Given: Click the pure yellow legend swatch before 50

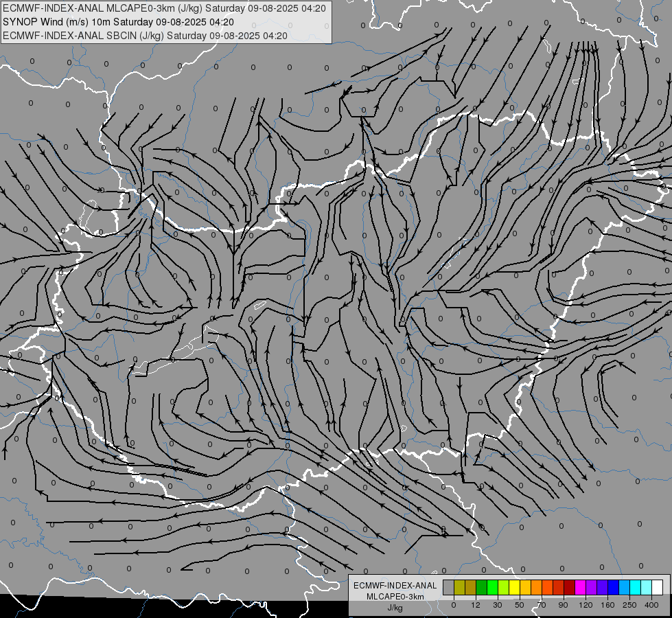Looking at the screenshot, I should pyautogui.click(x=515, y=587).
